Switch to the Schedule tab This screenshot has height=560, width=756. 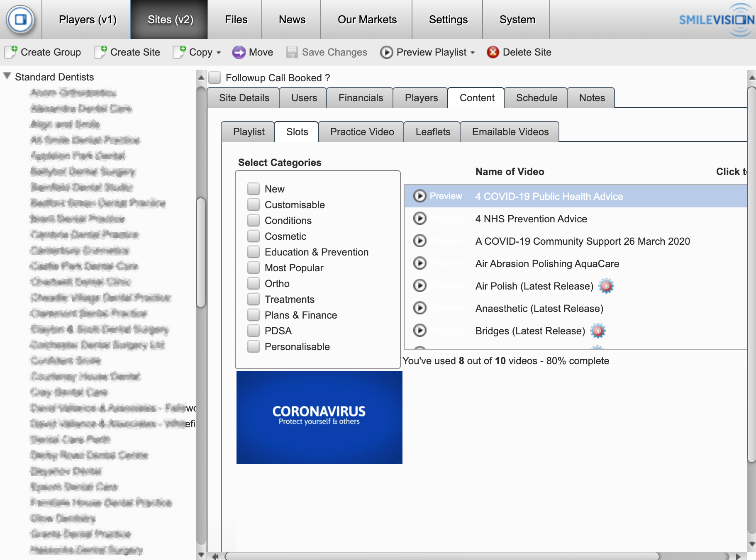point(537,98)
